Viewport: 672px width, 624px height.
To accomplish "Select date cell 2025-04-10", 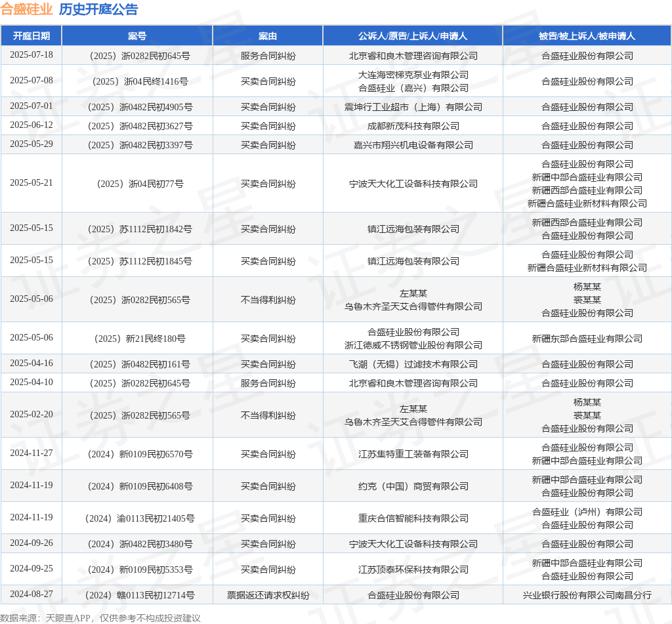I will [x=31, y=383].
